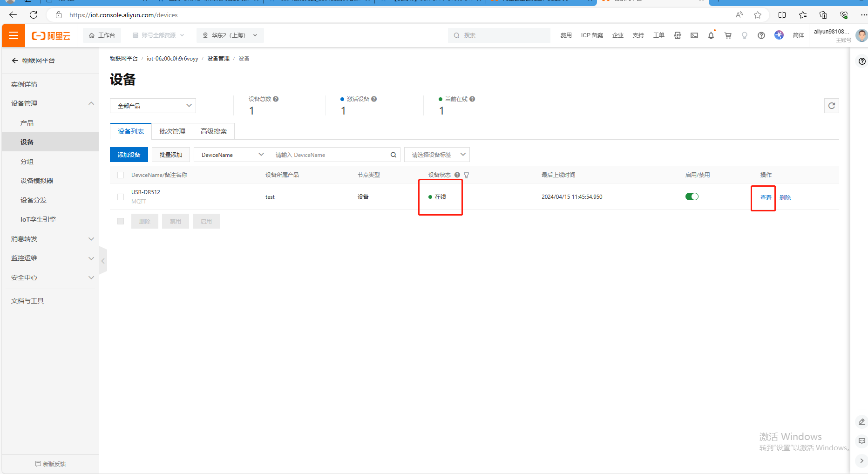
Task: Check the USR-DR512 row checkbox
Action: [121, 197]
